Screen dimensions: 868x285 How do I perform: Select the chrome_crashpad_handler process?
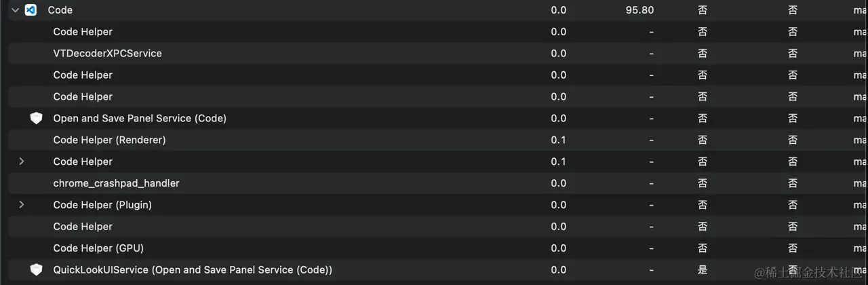(x=116, y=183)
